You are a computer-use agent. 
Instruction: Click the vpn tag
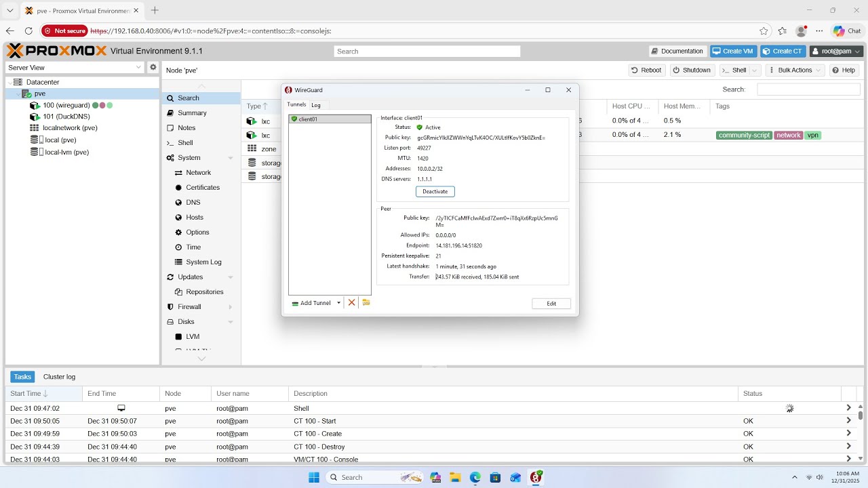tap(812, 136)
